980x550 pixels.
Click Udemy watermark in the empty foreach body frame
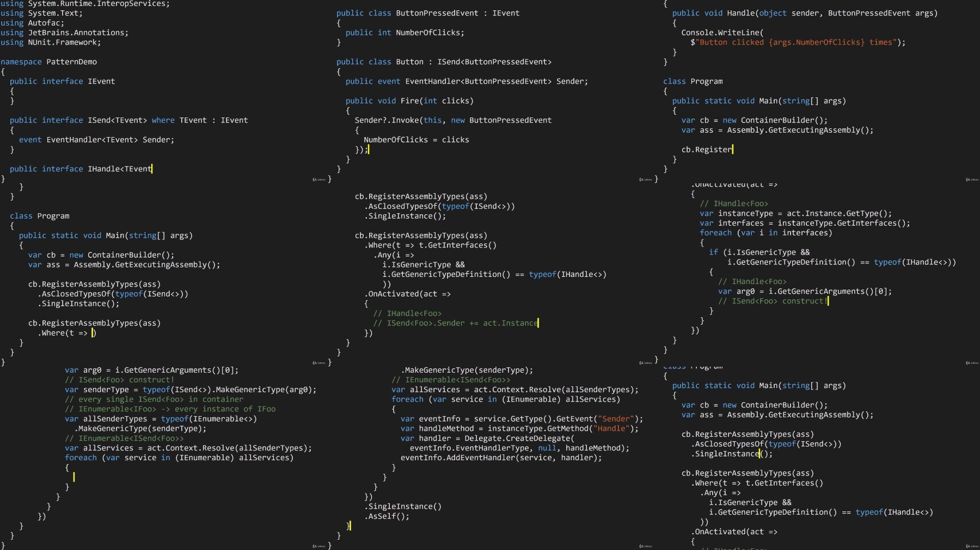(319, 546)
